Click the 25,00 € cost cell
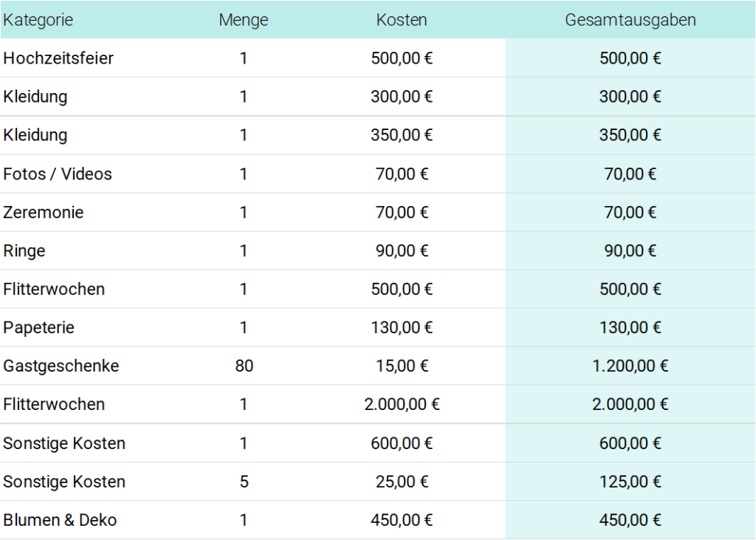The height and width of the screenshot is (540, 756). pyautogui.click(x=402, y=482)
